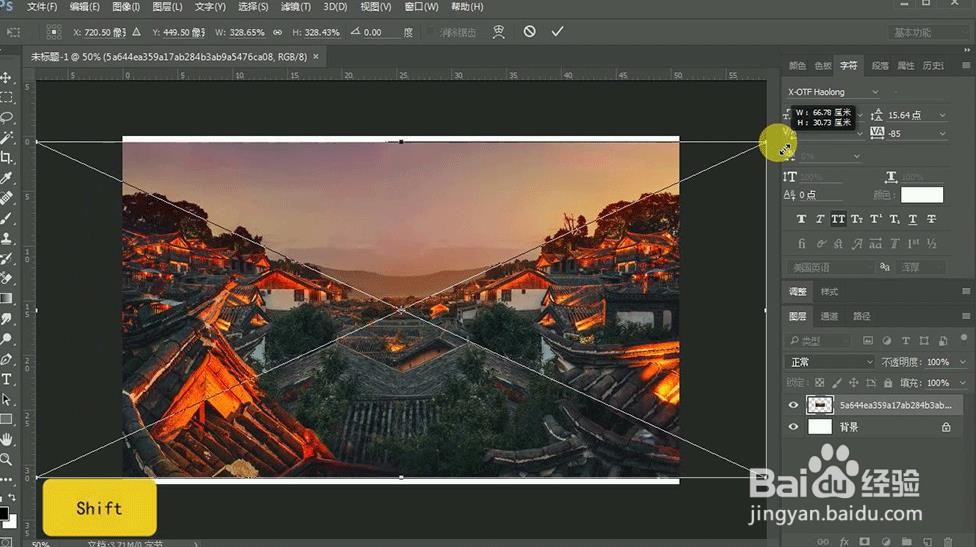Select the Path Selection tool
The image size is (976, 547).
pos(6,399)
